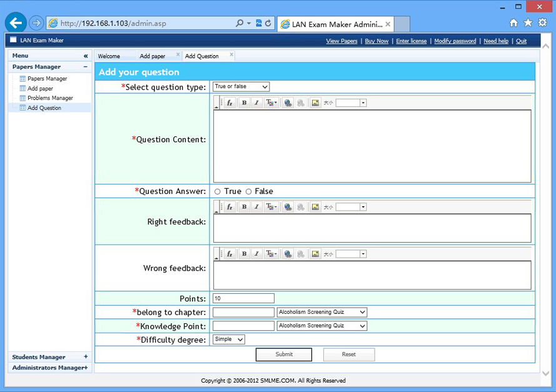556x392 pixels.
Task: Toggle bold in Question Content editor
Action: coord(244,103)
